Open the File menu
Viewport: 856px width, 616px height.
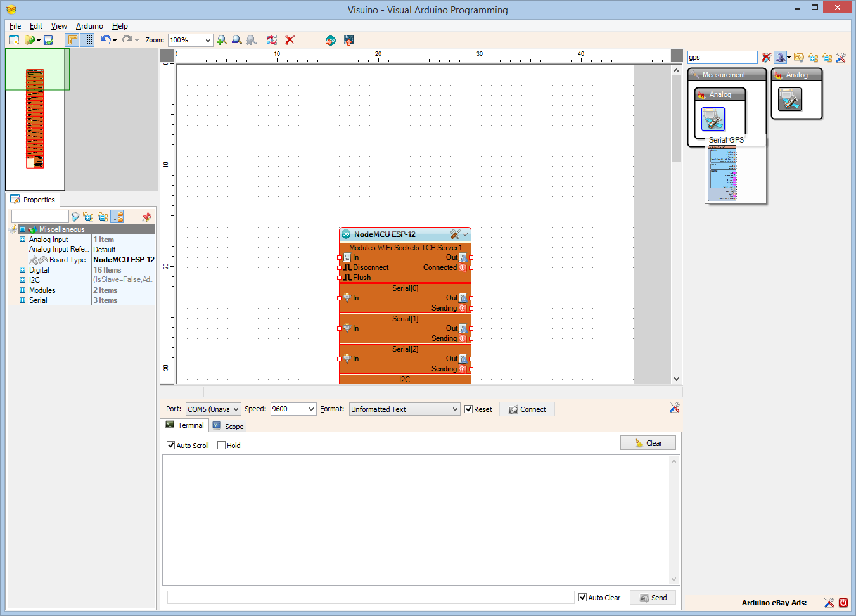[15, 26]
